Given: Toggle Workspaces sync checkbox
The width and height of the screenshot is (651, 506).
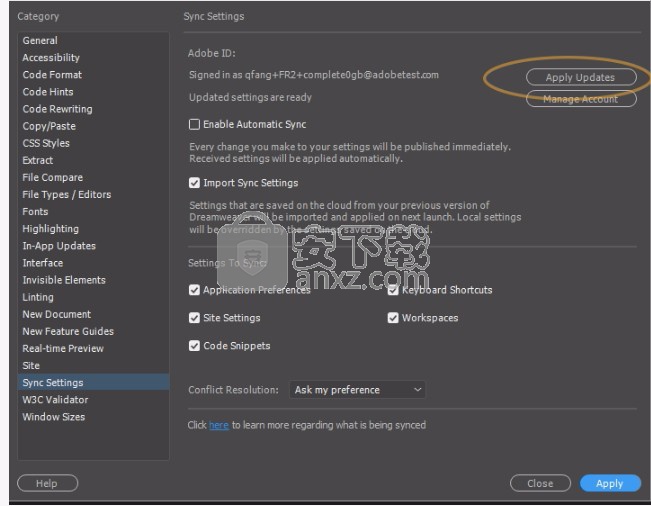Looking at the screenshot, I should 393,318.
